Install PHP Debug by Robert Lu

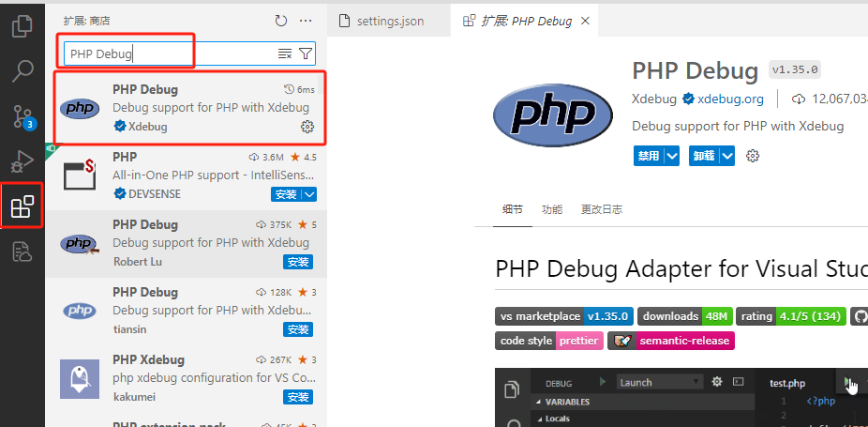[x=298, y=262]
